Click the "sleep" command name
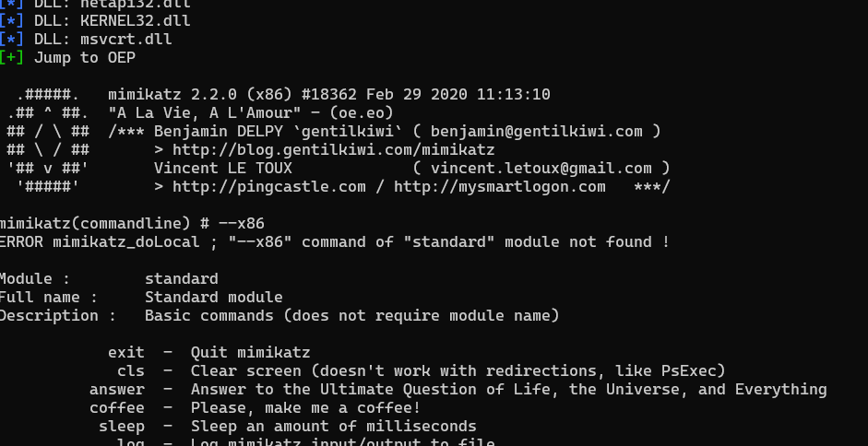868x446 pixels. coord(121,426)
